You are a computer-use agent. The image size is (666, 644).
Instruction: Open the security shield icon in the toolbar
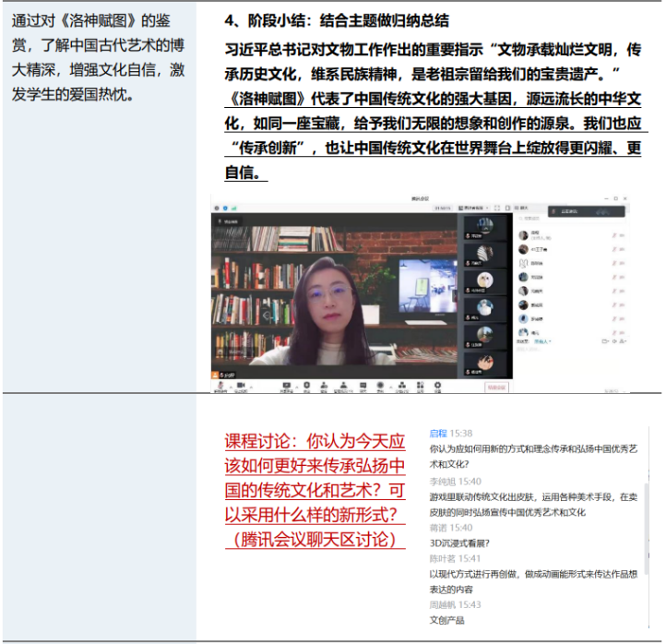click(306, 386)
